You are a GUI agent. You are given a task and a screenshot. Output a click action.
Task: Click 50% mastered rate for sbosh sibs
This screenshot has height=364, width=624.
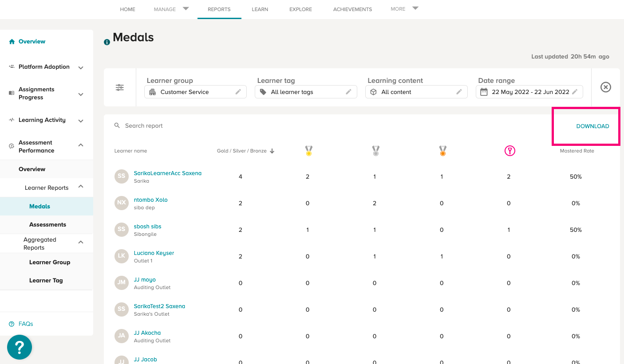576,230
